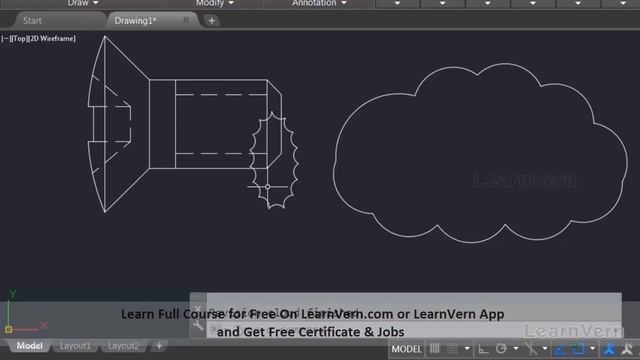Open polar tracking angle dropdown arrow
Screen dimensions: 640x360
pos(516,349)
